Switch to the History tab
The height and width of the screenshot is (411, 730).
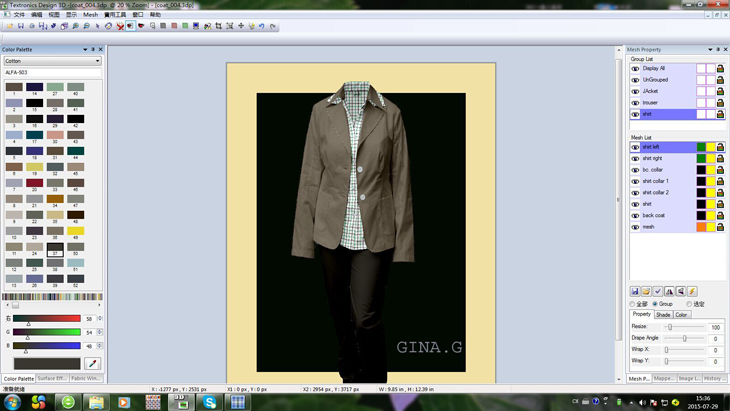pos(713,378)
